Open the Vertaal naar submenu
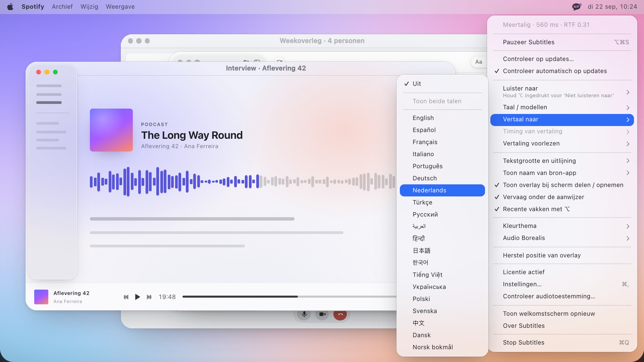The height and width of the screenshot is (362, 644). tap(562, 120)
